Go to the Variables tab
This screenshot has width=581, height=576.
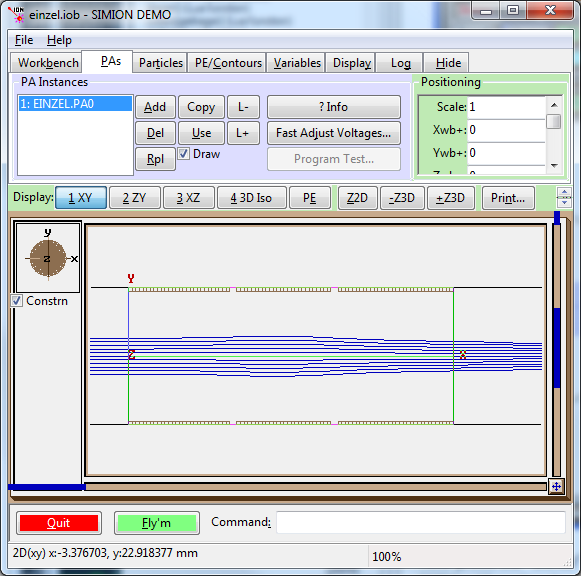(297, 63)
